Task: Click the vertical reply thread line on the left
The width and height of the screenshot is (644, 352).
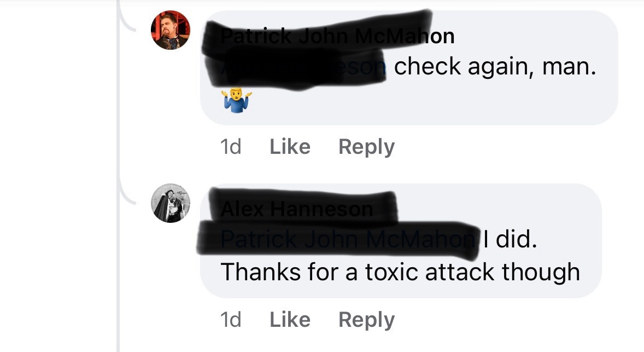Action: (118, 263)
